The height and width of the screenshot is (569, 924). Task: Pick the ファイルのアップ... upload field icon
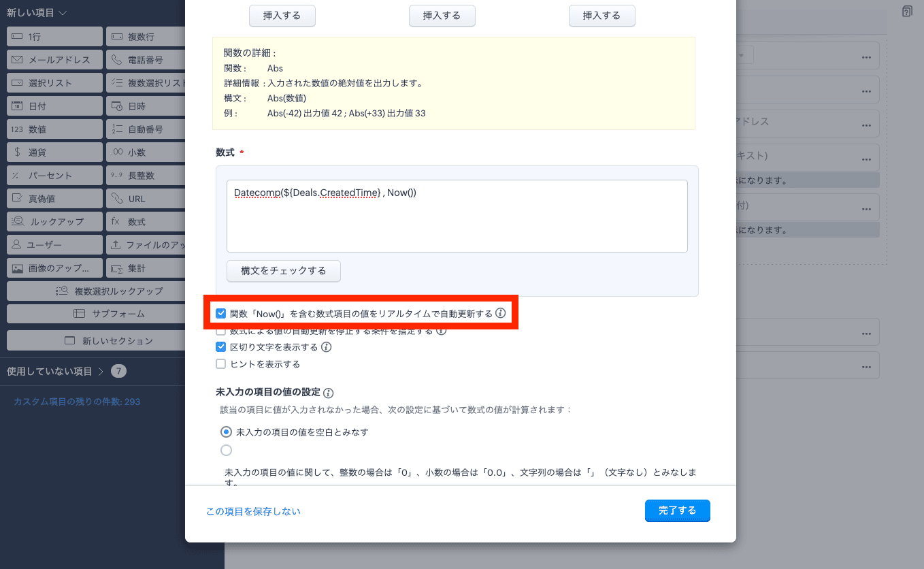click(x=116, y=245)
